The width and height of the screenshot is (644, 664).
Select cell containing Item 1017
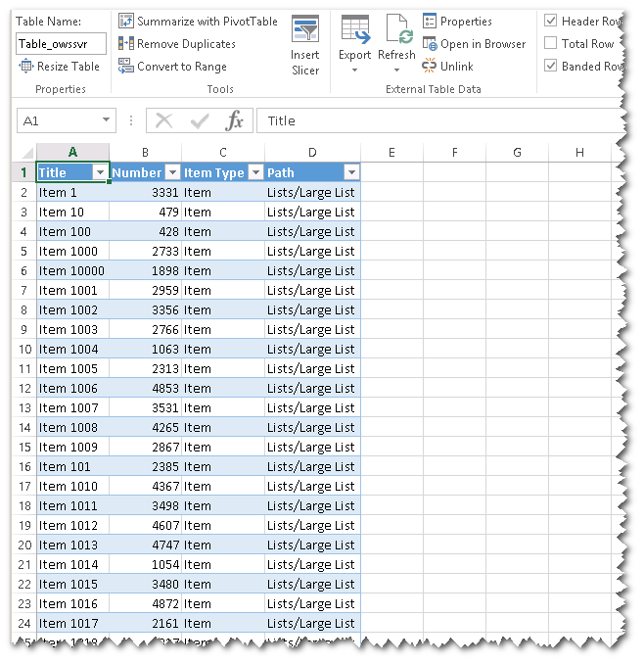click(x=72, y=623)
